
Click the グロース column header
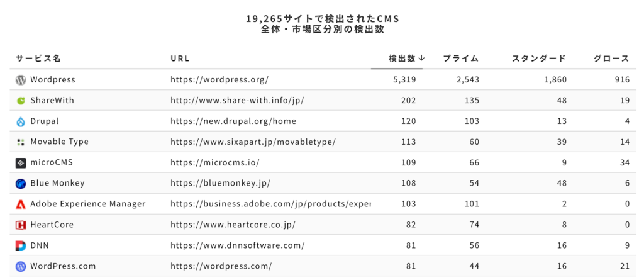click(611, 59)
